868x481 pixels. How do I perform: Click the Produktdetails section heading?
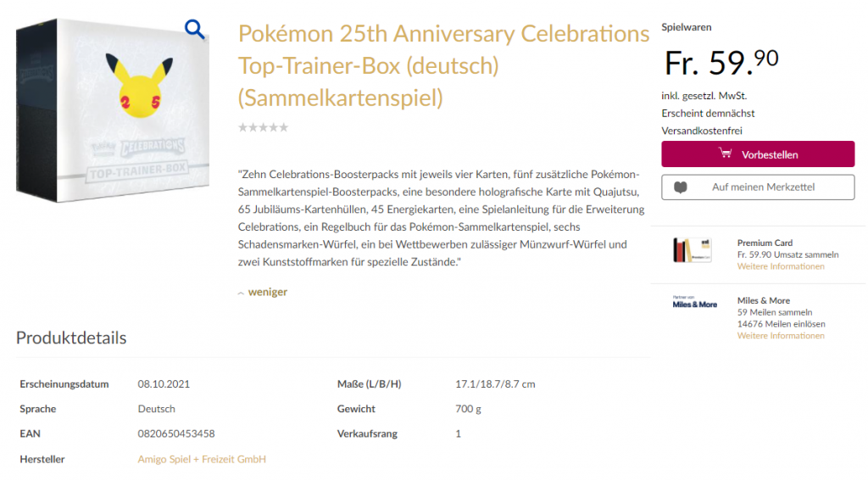click(71, 338)
